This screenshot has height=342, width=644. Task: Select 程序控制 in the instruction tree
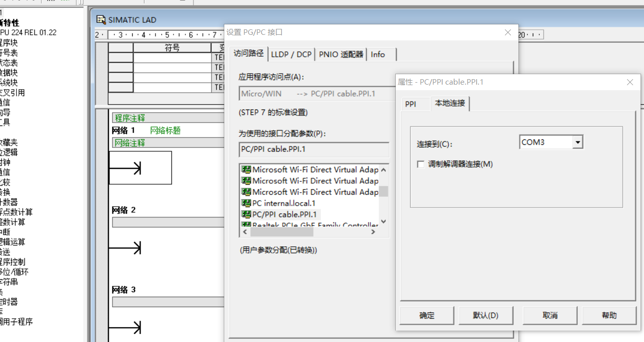pos(12,262)
